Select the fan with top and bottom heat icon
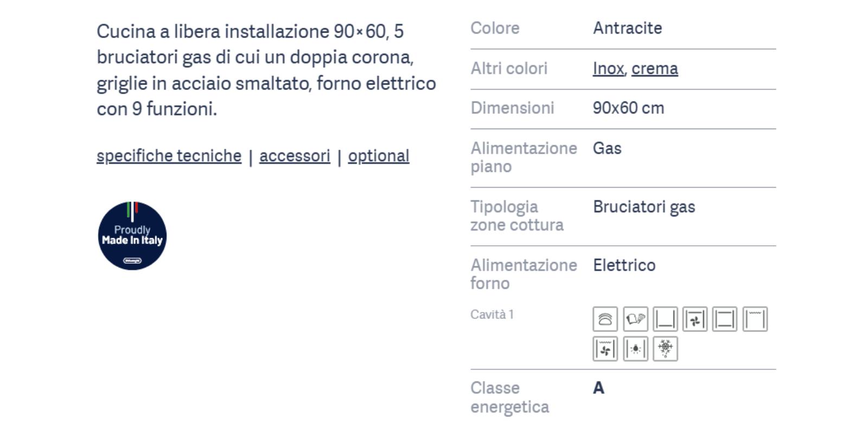This screenshot has height=434, width=868. [695, 319]
